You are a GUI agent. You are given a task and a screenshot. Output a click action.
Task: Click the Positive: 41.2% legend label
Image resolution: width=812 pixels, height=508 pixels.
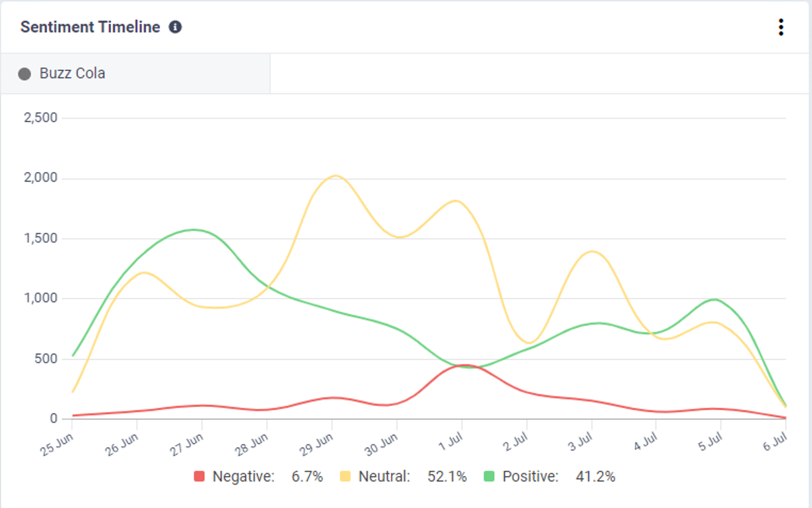pyautogui.click(x=558, y=475)
